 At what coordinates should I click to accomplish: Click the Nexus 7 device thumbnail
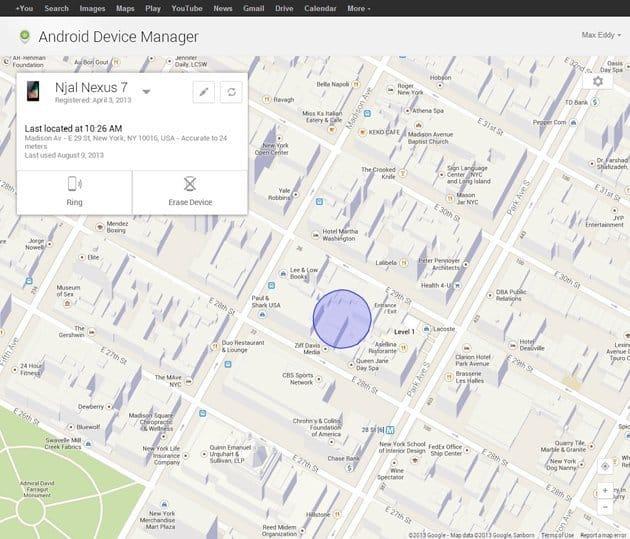(x=33, y=91)
